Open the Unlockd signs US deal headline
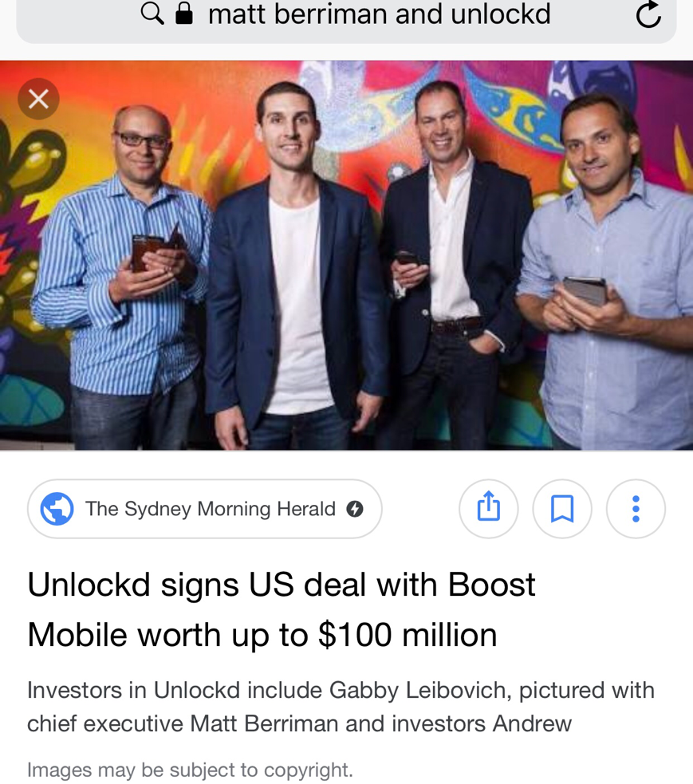The width and height of the screenshot is (693, 784). [x=281, y=609]
